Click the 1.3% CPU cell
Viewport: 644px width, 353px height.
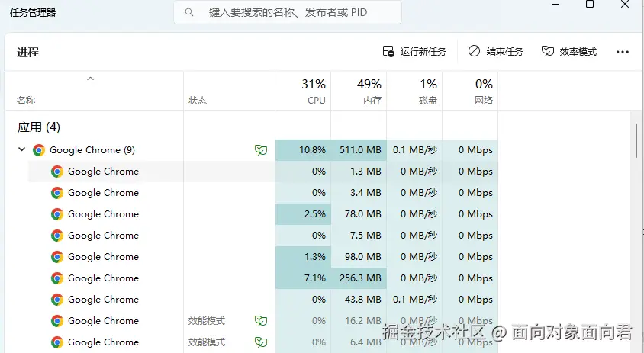tap(303, 256)
